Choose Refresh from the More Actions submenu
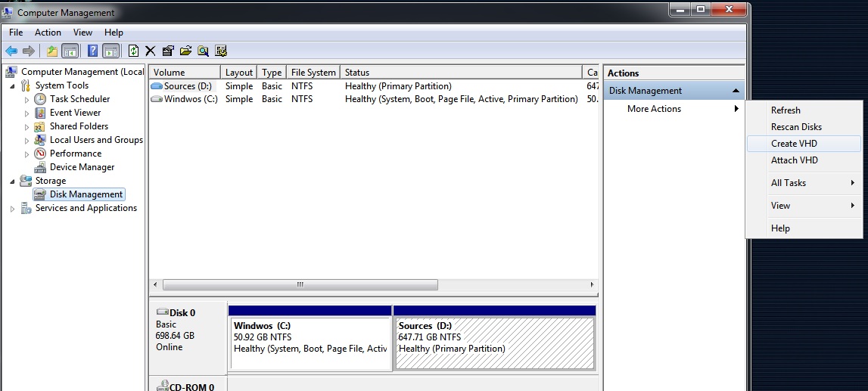 point(804,110)
